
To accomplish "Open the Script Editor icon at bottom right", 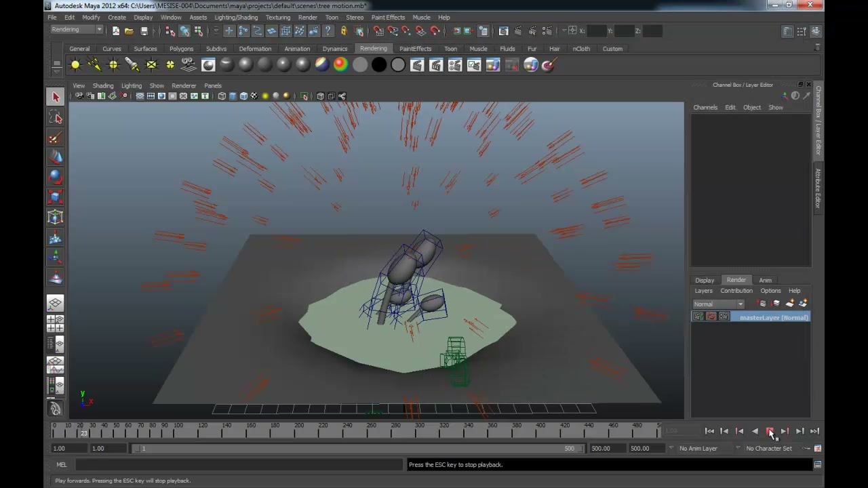I will coord(818,464).
